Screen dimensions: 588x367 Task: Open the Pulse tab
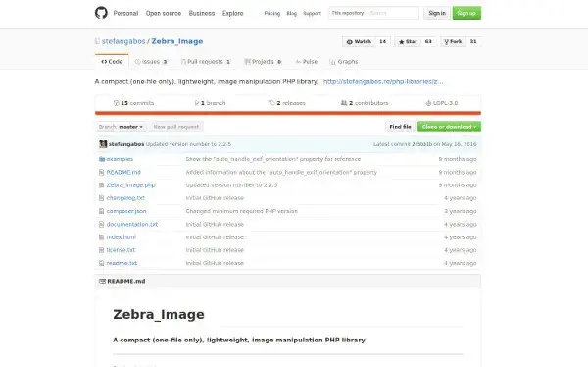[x=307, y=62]
